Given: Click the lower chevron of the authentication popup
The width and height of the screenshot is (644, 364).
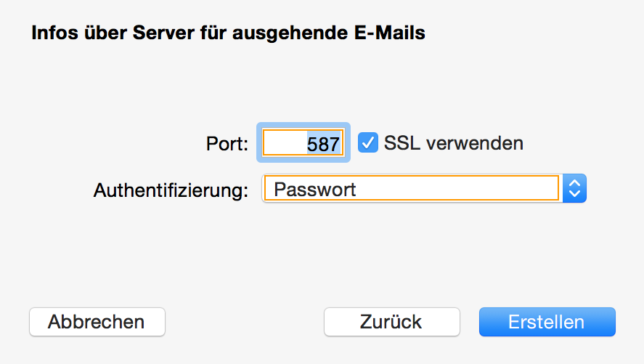Looking at the screenshot, I should point(574,195).
